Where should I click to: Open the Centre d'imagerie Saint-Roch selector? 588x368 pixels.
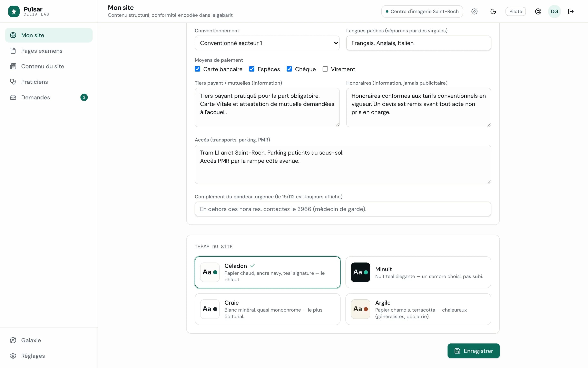click(x=422, y=11)
